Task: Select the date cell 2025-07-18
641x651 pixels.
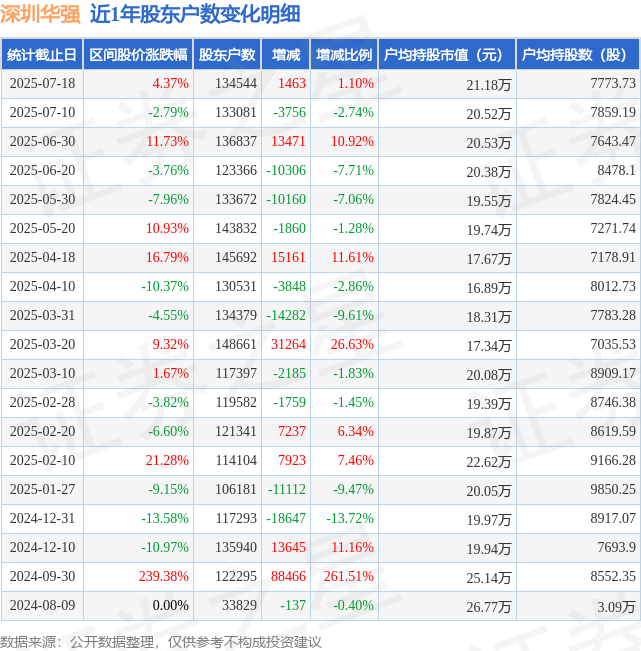Action: pos(42,83)
